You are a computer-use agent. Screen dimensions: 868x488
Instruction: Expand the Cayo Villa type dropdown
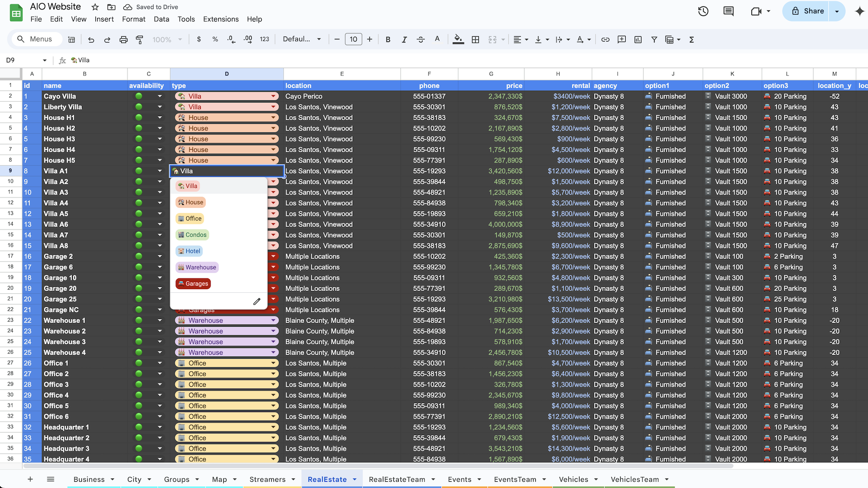[x=274, y=96]
